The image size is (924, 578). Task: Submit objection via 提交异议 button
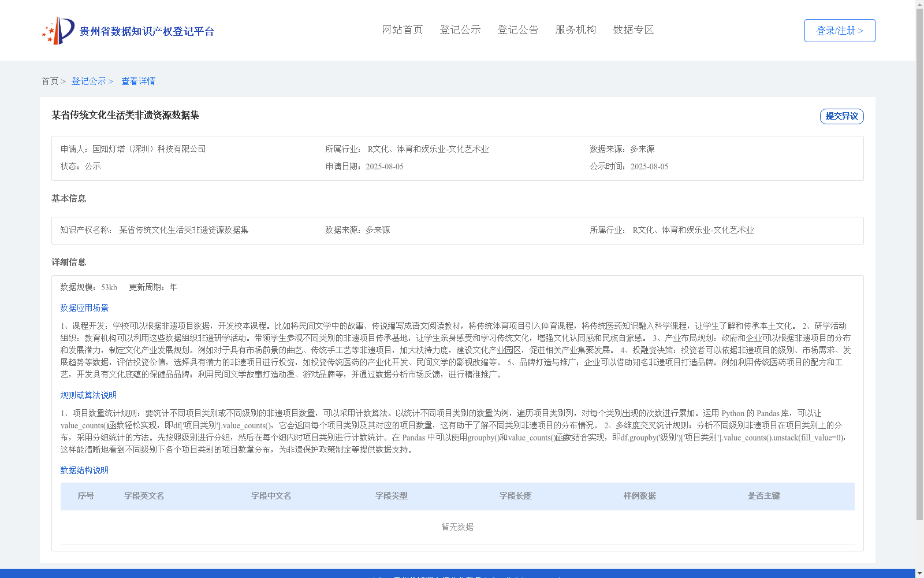click(x=841, y=116)
